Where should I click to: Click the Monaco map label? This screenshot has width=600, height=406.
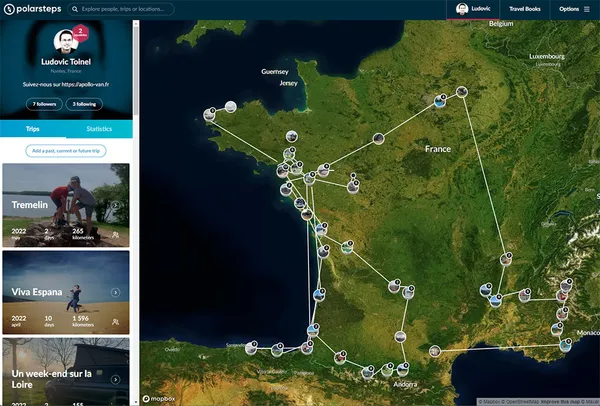tap(588, 333)
